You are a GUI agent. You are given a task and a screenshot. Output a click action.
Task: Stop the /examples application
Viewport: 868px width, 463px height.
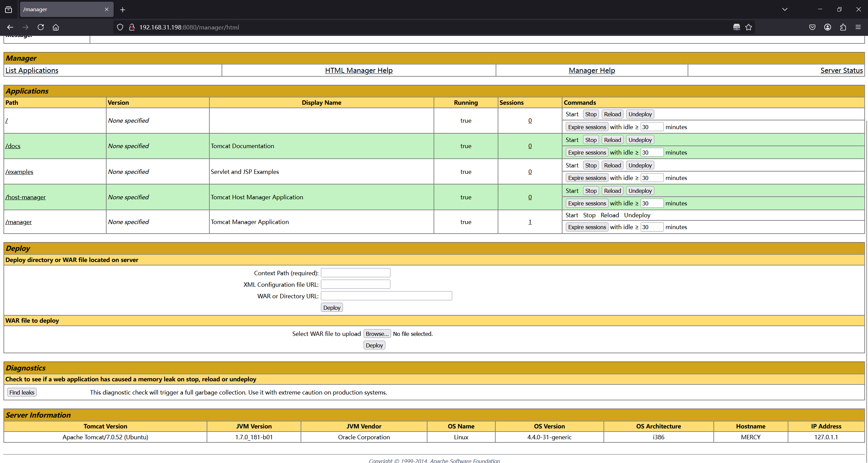pyautogui.click(x=591, y=165)
